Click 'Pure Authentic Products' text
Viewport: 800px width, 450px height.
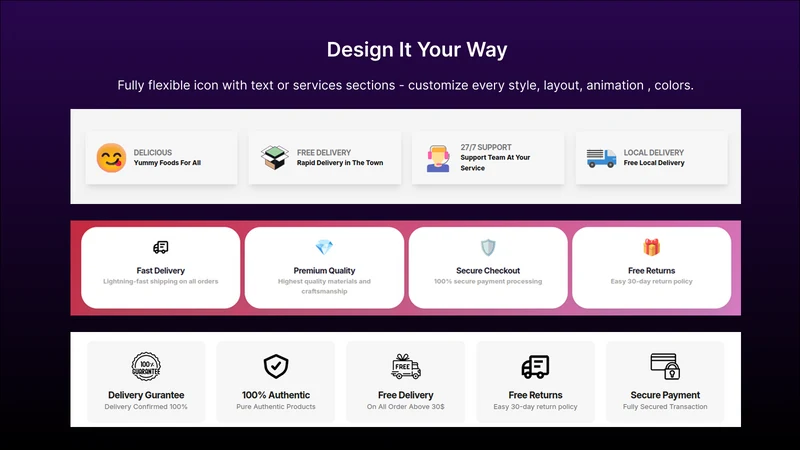coord(276,407)
